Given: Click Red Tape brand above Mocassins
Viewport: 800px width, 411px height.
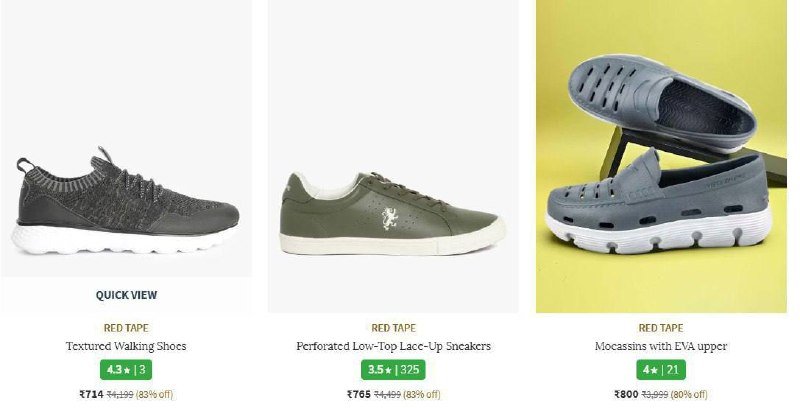Looking at the screenshot, I should point(661,328).
